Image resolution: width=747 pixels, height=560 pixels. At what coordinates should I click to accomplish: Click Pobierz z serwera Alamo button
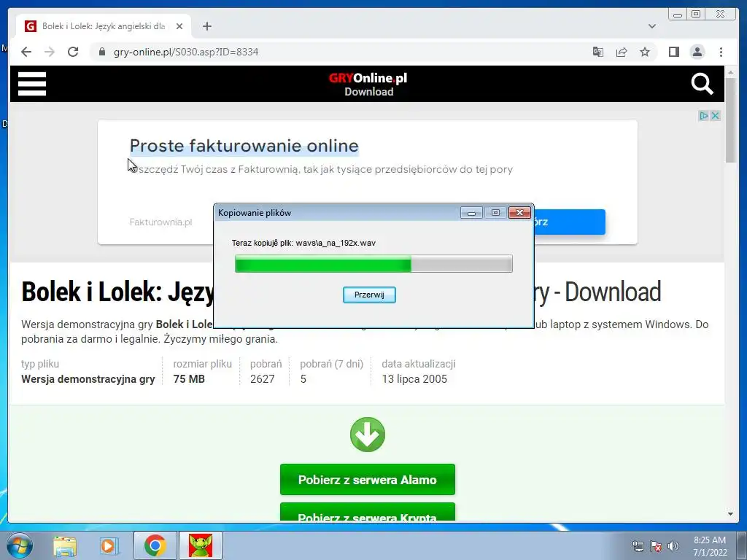point(368,480)
